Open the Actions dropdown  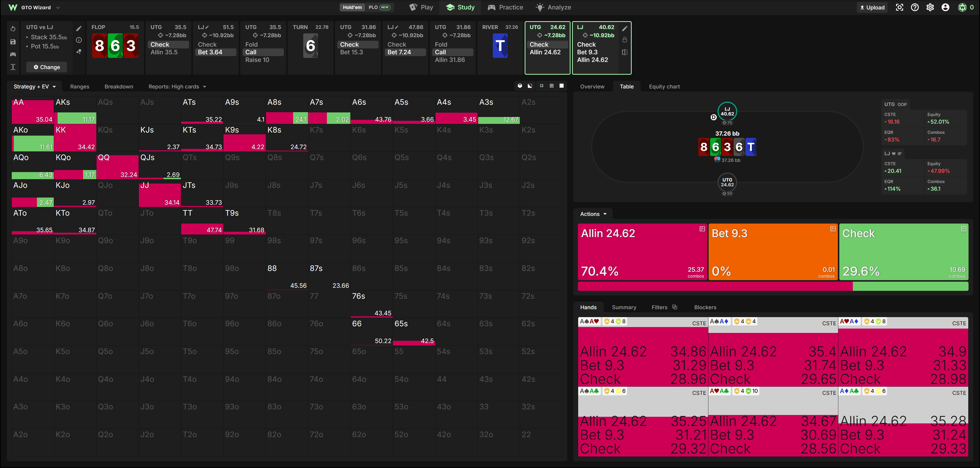coord(593,214)
